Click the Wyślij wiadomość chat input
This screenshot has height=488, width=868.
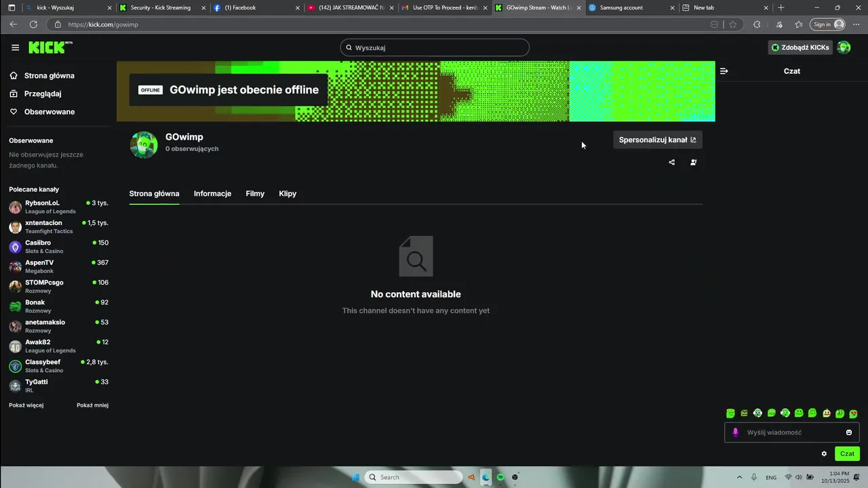[x=792, y=432]
